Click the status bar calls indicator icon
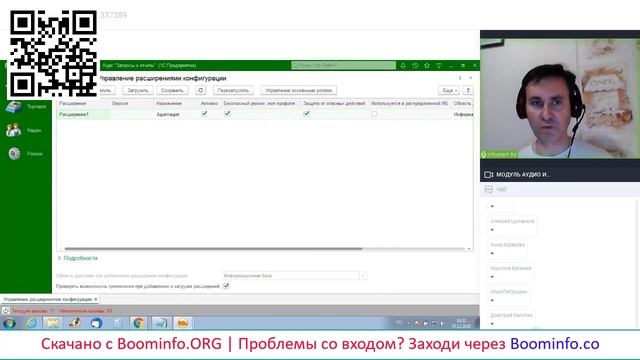This screenshot has height=360, width=640. 6,311
